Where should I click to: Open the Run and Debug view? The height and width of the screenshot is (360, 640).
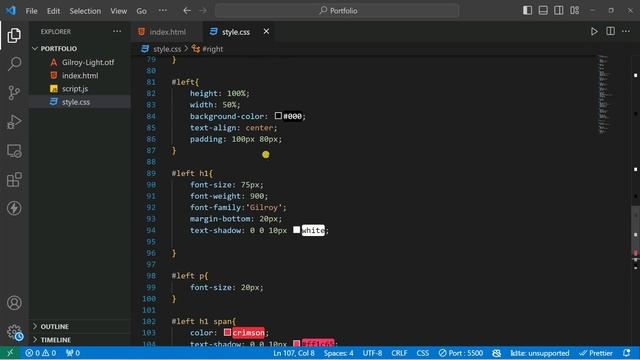pyautogui.click(x=14, y=122)
